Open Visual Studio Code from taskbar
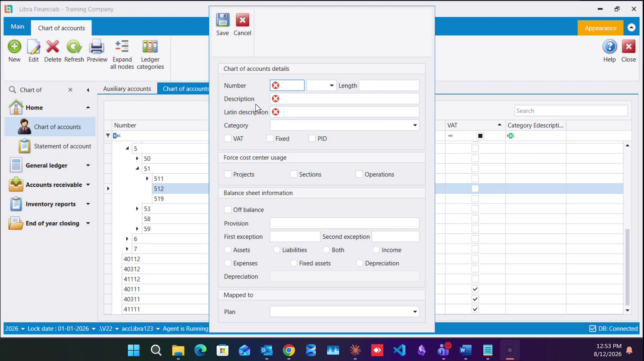Viewport: 644px width, 361px height. tap(399, 350)
